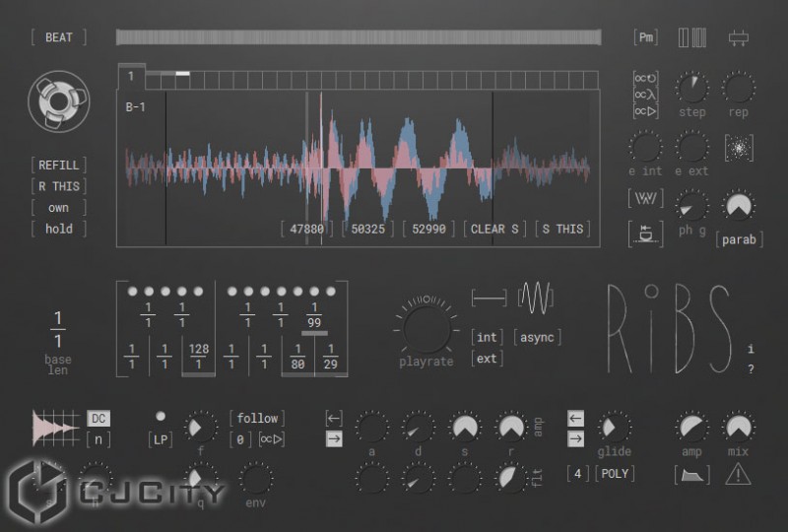Select the sine waveform icon near playrate
This screenshot has height=532, width=788.
coord(537,296)
